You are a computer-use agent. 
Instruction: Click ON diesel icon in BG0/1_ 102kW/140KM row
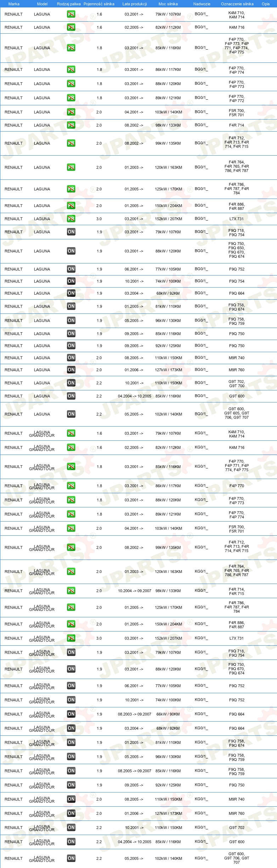coord(71,414)
